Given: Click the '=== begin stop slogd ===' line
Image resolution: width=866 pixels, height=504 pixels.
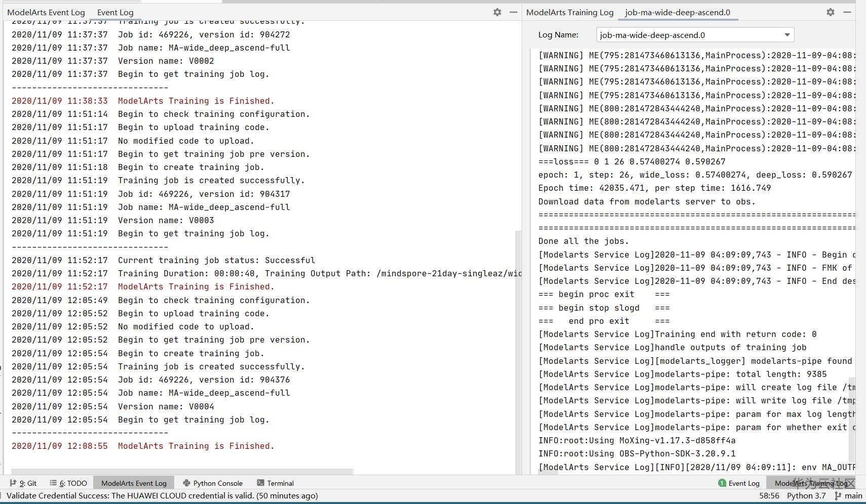Looking at the screenshot, I should coord(604,308).
